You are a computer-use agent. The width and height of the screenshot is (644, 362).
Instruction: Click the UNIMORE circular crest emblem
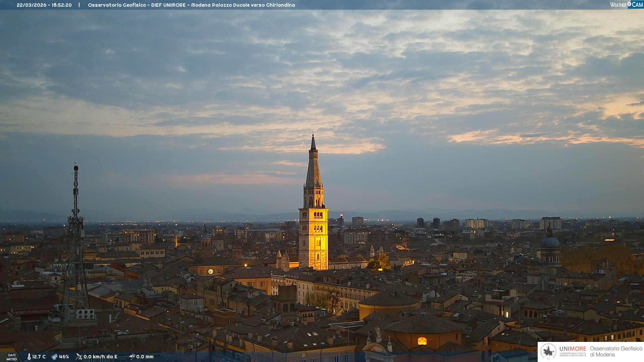click(549, 352)
